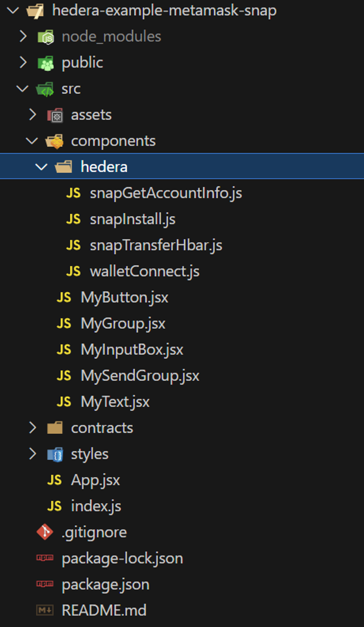
Task: Open the .gitignore file
Action: [x=94, y=532]
